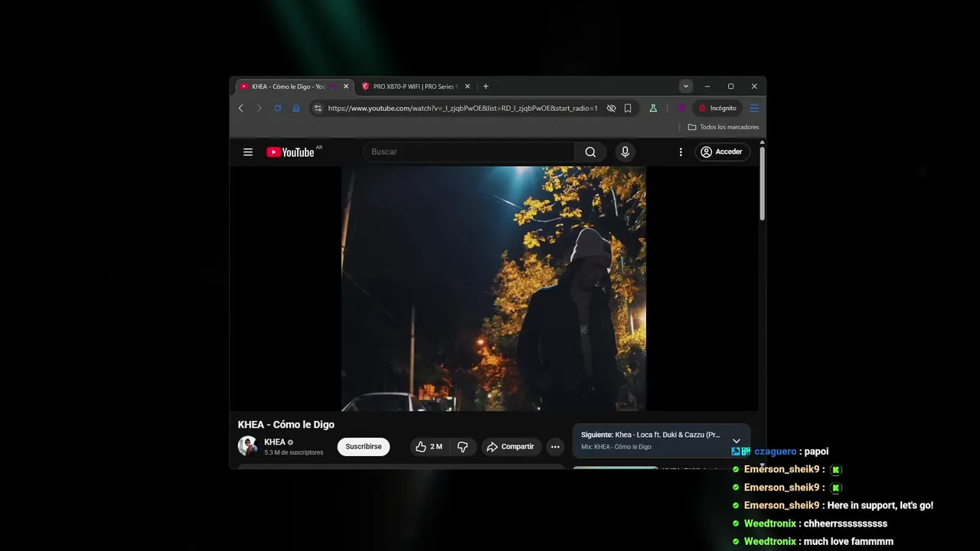Reload the page with the refresh icon
The image size is (980, 551).
(x=278, y=109)
